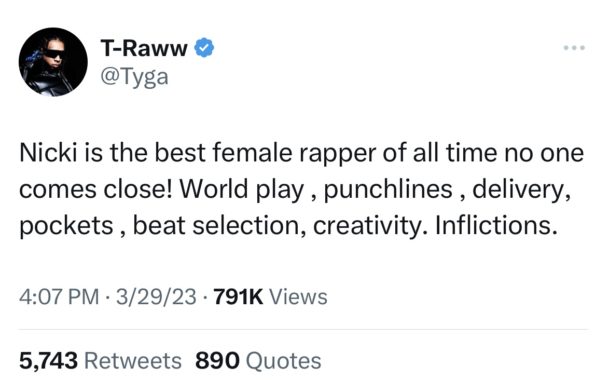Screen dimensions: 595x380
Task: Open the T-Raww display name profile link
Action: 144,48
